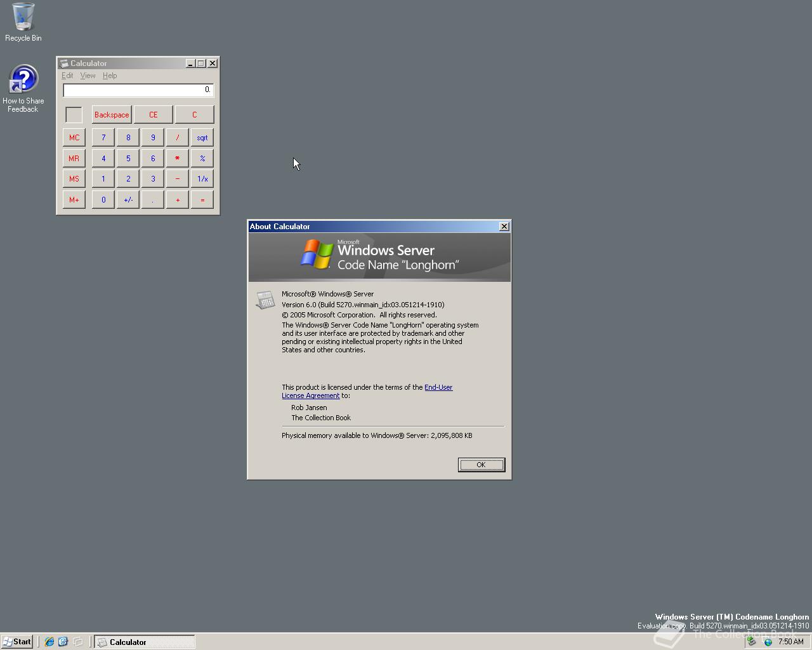
Task: Click the green hardware tray icon
Action: point(752,642)
